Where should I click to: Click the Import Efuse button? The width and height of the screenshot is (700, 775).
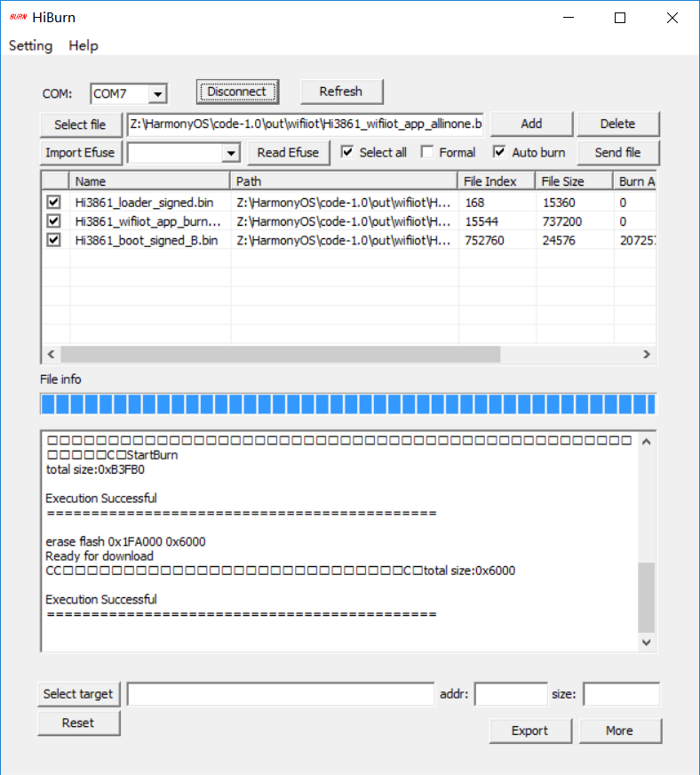coord(81,153)
